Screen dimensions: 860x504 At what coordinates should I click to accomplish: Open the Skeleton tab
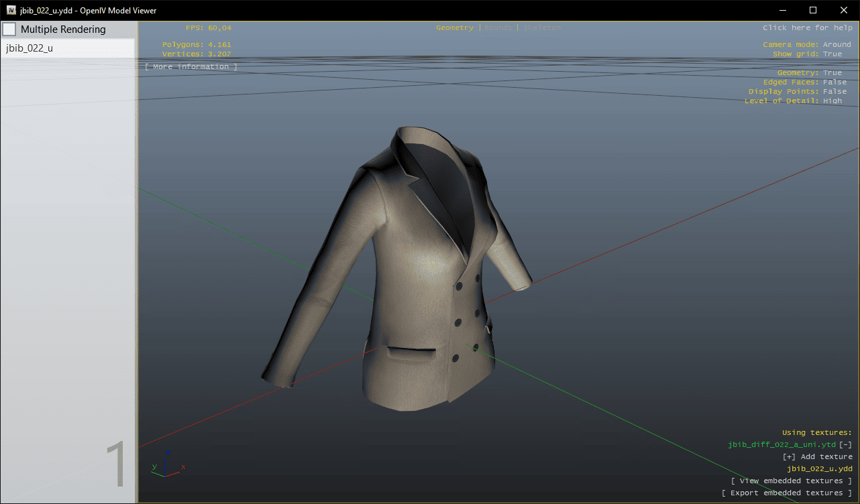[x=541, y=28]
